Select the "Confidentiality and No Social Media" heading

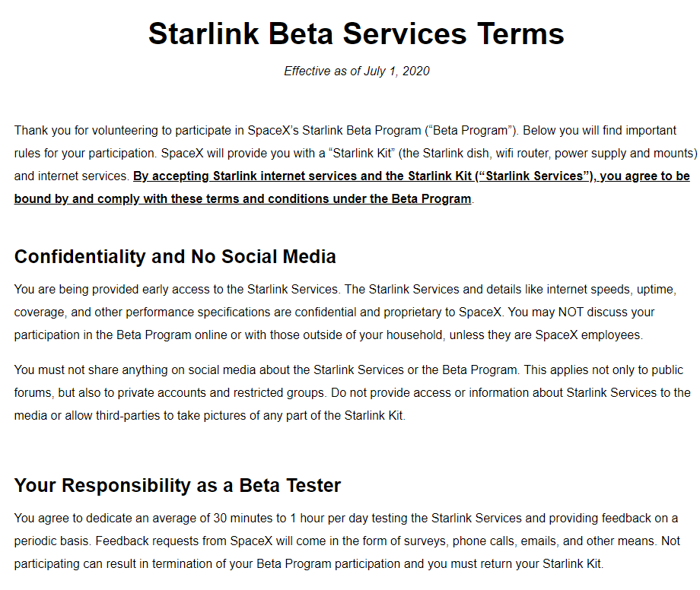click(175, 256)
